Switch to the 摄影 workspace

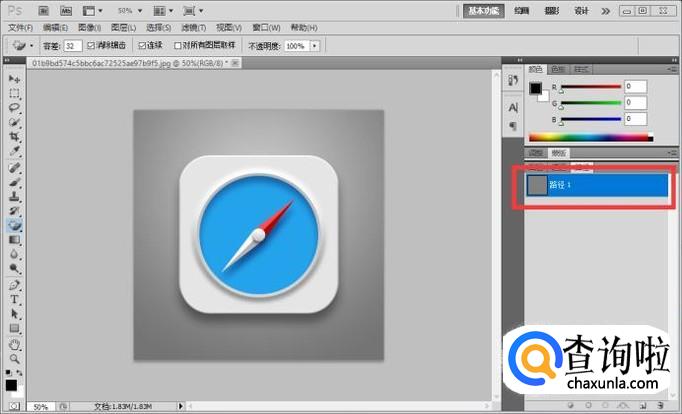pyautogui.click(x=552, y=11)
